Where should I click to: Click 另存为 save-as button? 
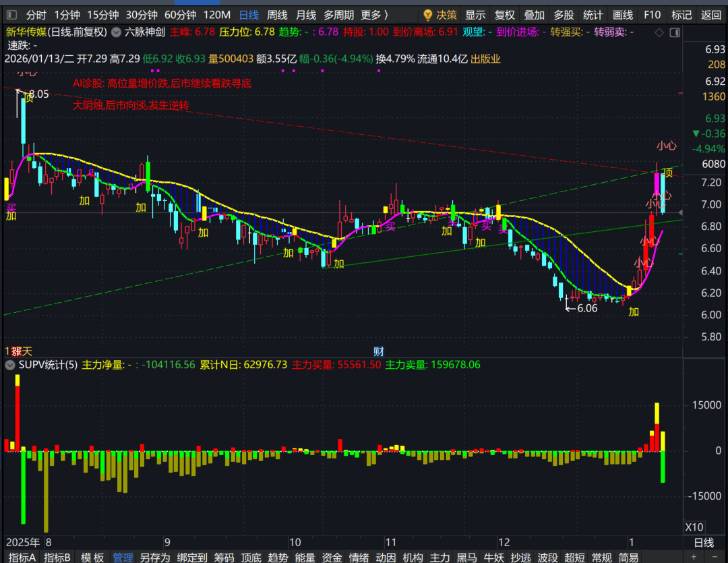coord(155,558)
